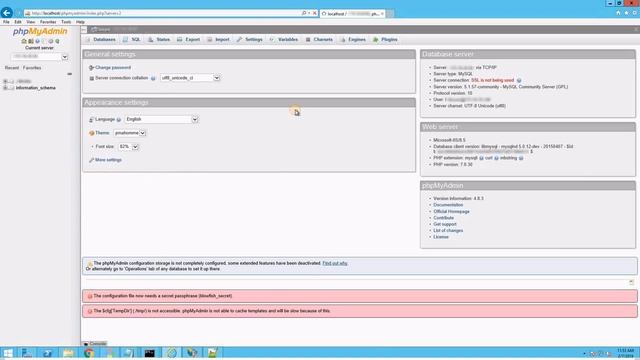Collapse the top breadcrumb panel toggle

tap(84, 29)
